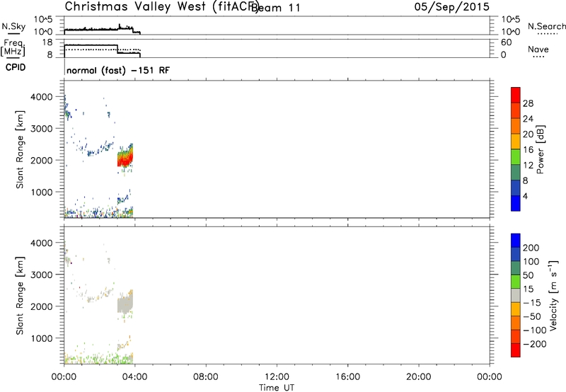Select the '-100' label on Velocity colorbar

pos(535,330)
